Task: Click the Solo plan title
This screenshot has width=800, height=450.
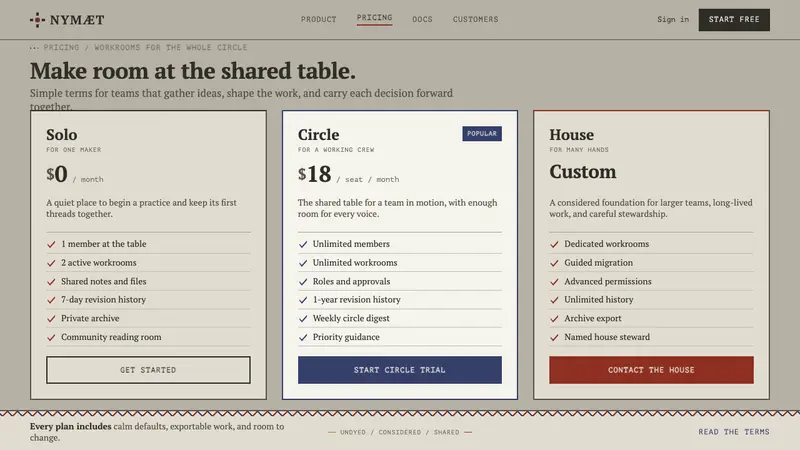Action: point(62,135)
